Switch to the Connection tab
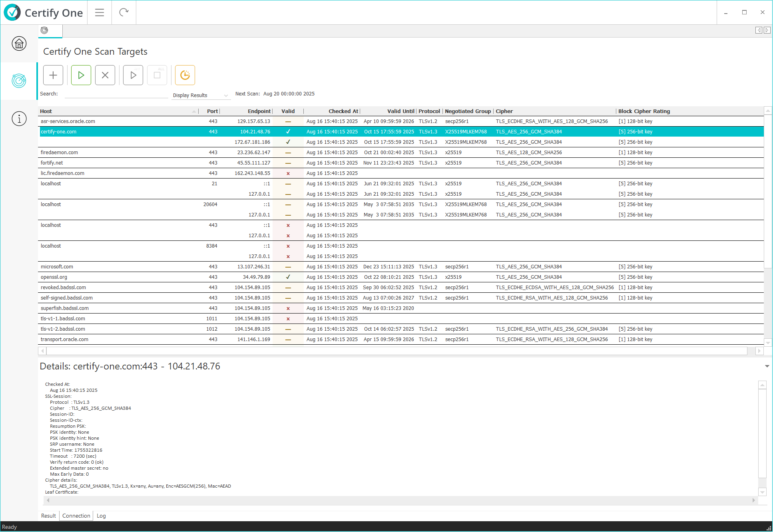The width and height of the screenshot is (773, 532). pyautogui.click(x=76, y=516)
